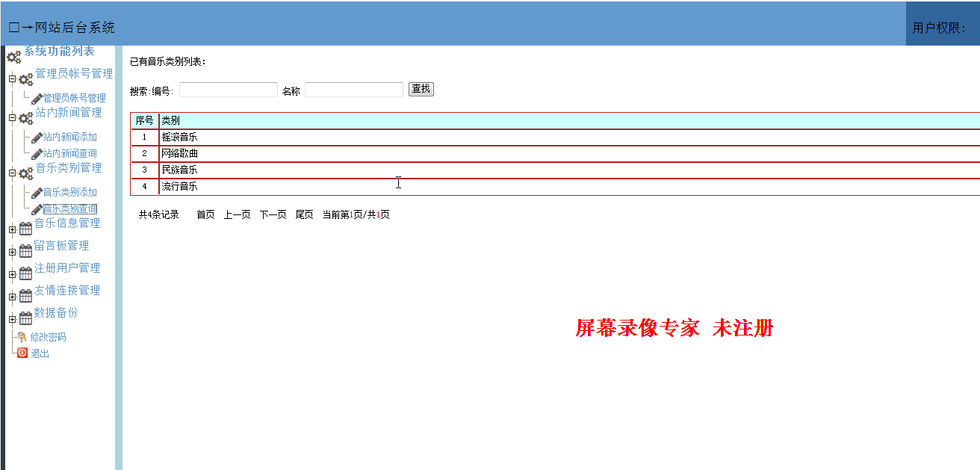This screenshot has width=980, height=470.
Task: Click gear icon beside 系统功能列表
Action: click(x=13, y=57)
